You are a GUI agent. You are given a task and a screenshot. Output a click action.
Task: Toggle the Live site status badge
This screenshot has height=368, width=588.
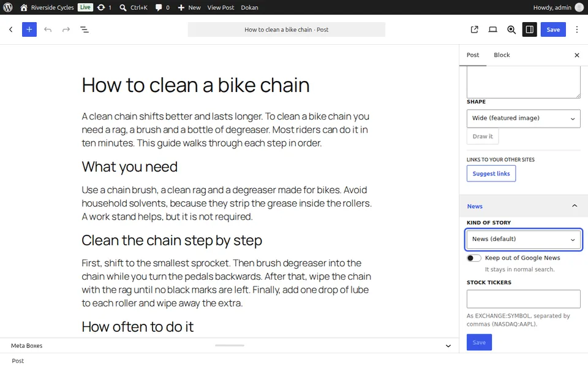tap(85, 7)
